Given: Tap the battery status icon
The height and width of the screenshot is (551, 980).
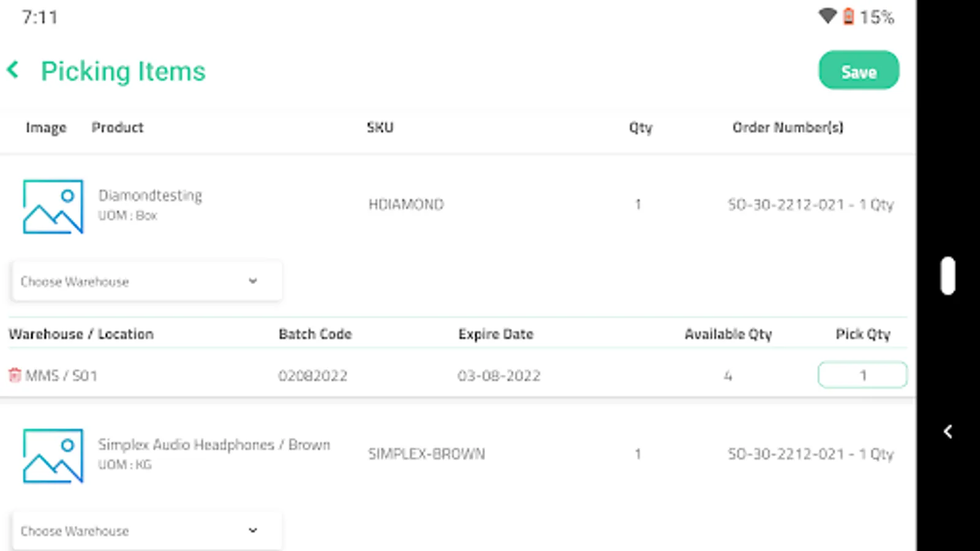Looking at the screenshot, I should point(848,17).
